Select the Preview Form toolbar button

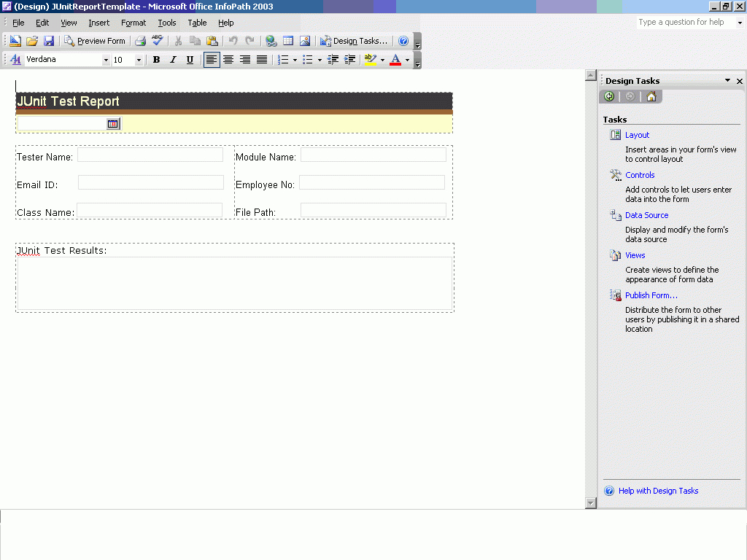point(95,41)
